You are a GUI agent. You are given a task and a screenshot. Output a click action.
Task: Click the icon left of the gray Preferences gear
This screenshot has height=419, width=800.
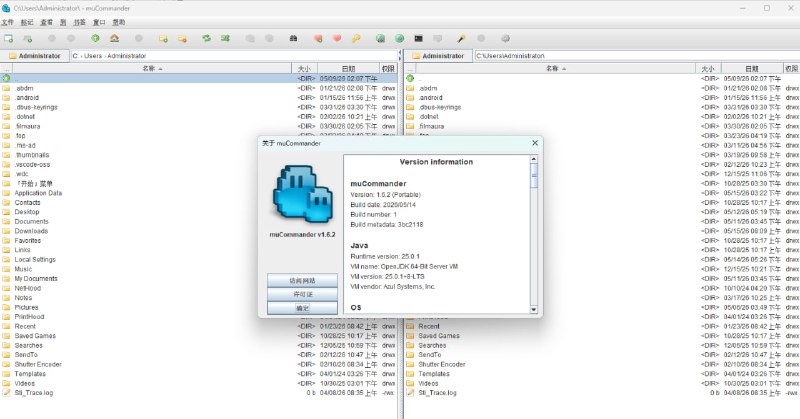pyautogui.click(x=481, y=38)
